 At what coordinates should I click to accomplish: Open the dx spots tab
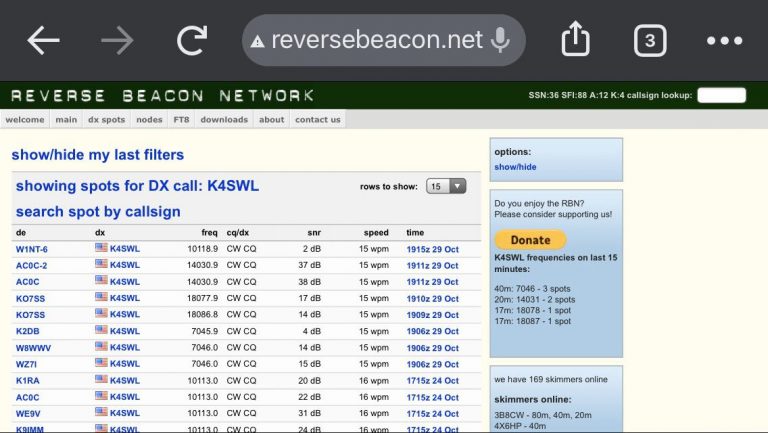(106, 120)
